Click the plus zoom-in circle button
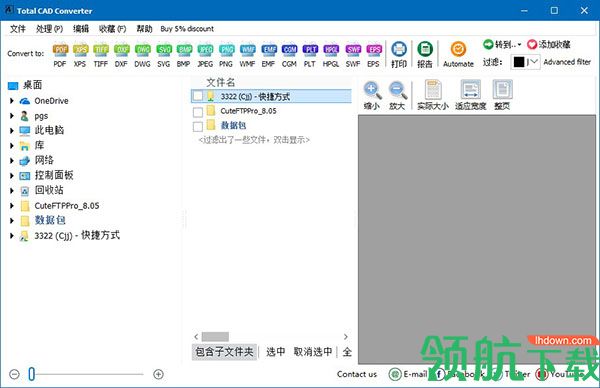 pyautogui.click(x=158, y=374)
